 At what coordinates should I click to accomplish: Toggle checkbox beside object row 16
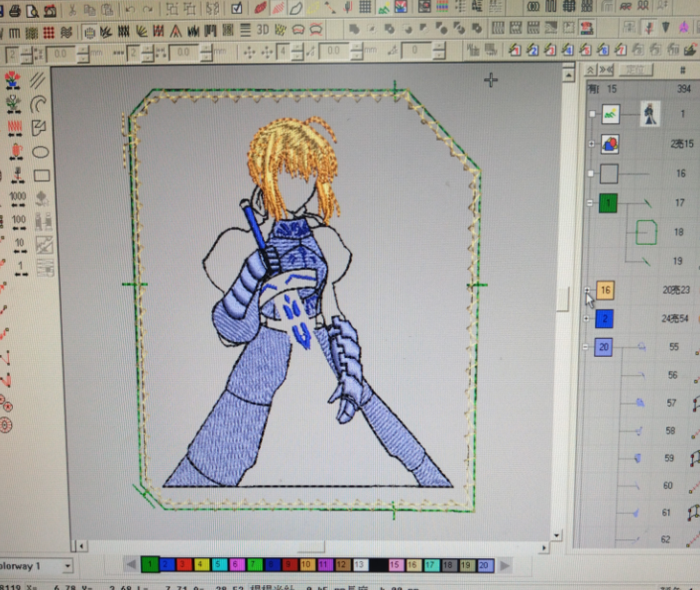(x=591, y=174)
